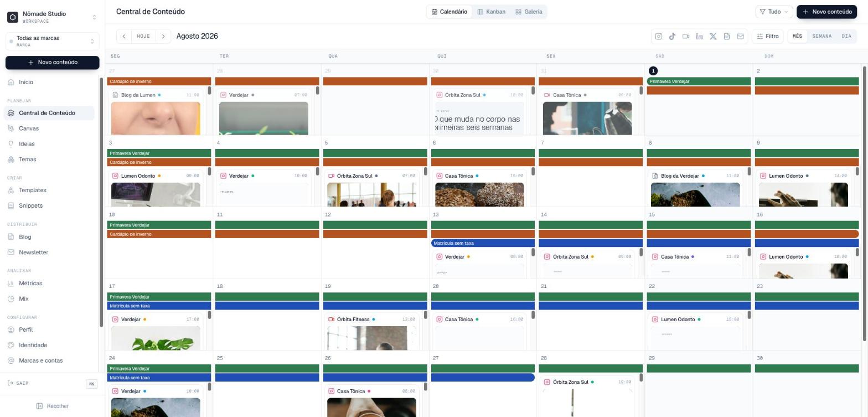Select the highlighted day 1 marker

pyautogui.click(x=653, y=71)
